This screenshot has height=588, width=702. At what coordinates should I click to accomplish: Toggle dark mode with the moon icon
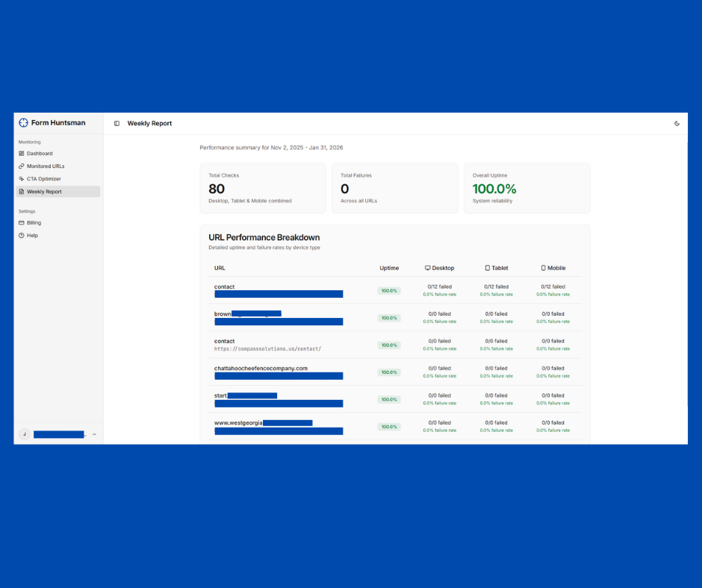(677, 122)
